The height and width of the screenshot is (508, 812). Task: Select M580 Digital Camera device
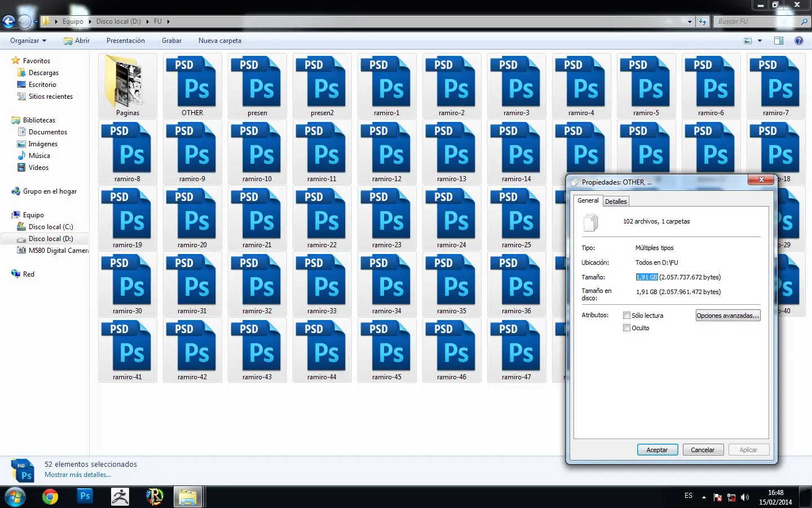tap(59, 251)
